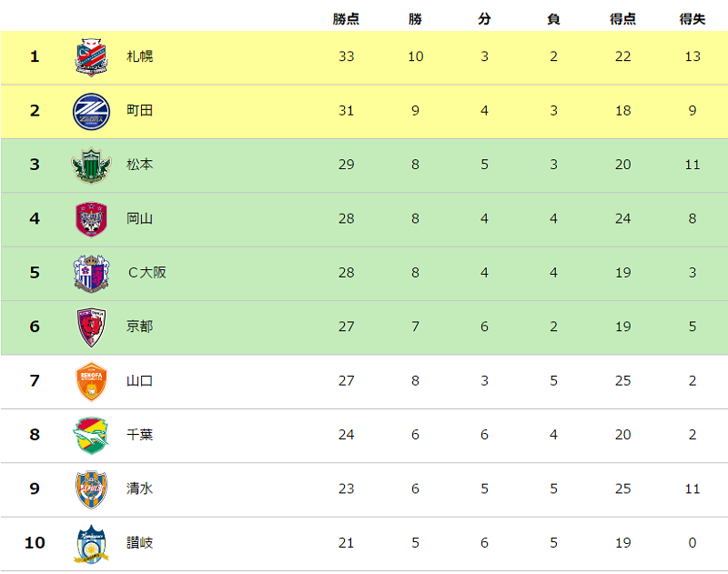The image size is (728, 574).
Task: Click the Okayama (岡山) team emblem
Action: pos(91,219)
